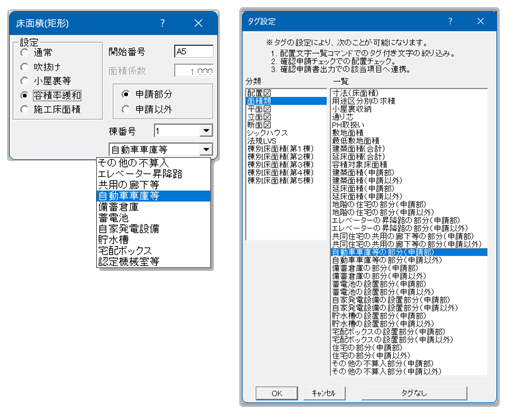Click the 開始番号 input field
Screen dimensions: 507x414
coord(194,52)
